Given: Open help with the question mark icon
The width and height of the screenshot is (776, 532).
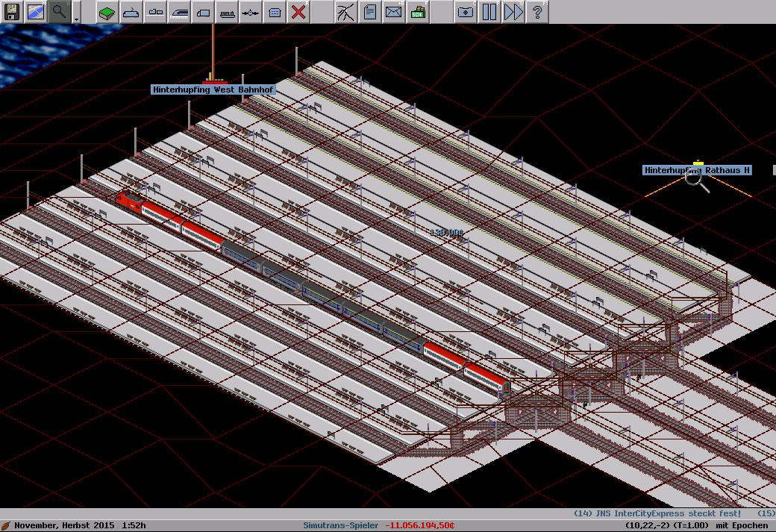Looking at the screenshot, I should (x=537, y=11).
